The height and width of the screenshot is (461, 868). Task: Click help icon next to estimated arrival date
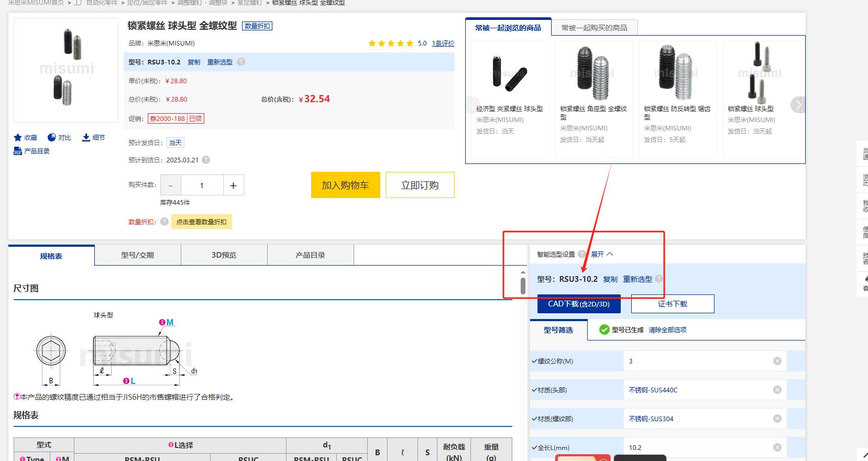click(x=206, y=160)
